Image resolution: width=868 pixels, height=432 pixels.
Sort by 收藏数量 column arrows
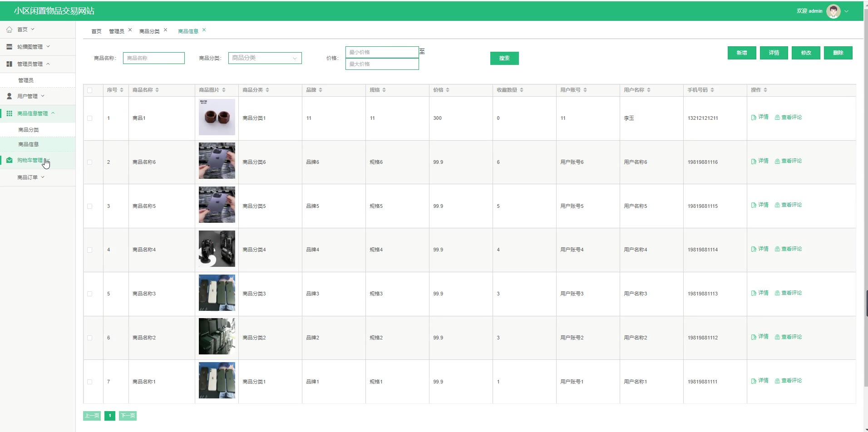522,90
